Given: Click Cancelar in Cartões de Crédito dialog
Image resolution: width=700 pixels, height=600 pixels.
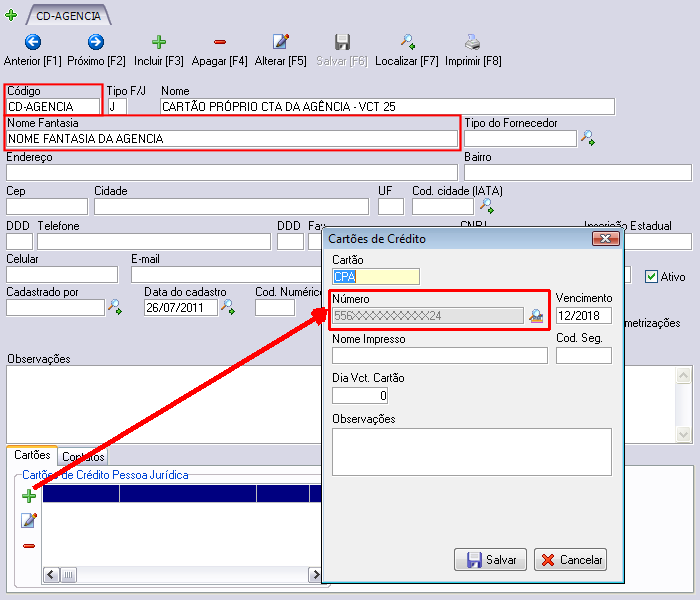Looking at the screenshot, I should (571, 559).
